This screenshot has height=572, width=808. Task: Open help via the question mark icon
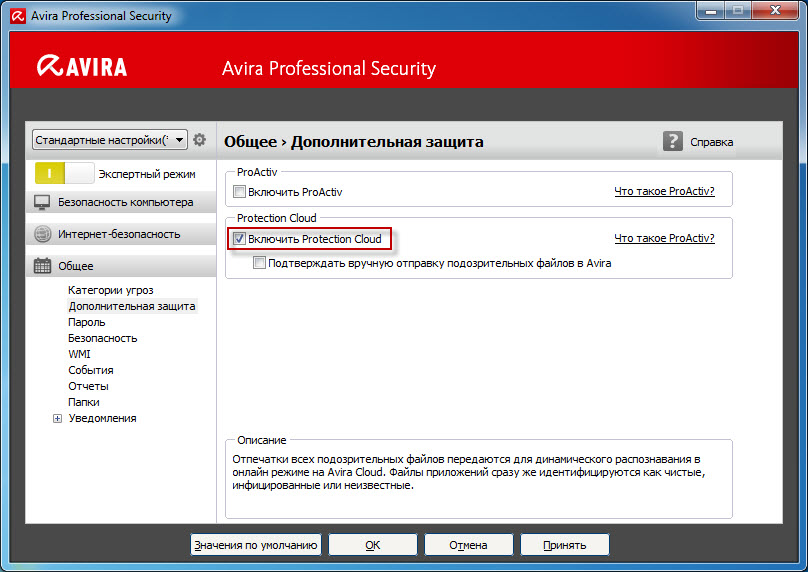pyautogui.click(x=672, y=141)
